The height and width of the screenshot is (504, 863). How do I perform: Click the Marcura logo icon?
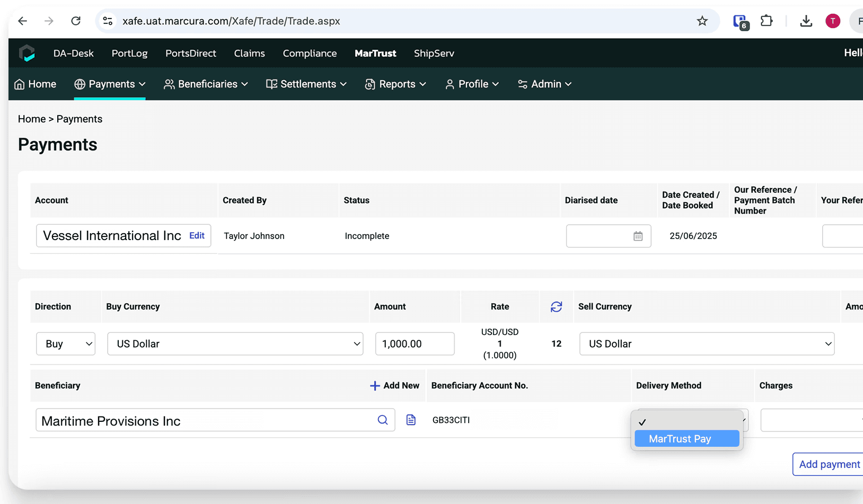point(27,53)
